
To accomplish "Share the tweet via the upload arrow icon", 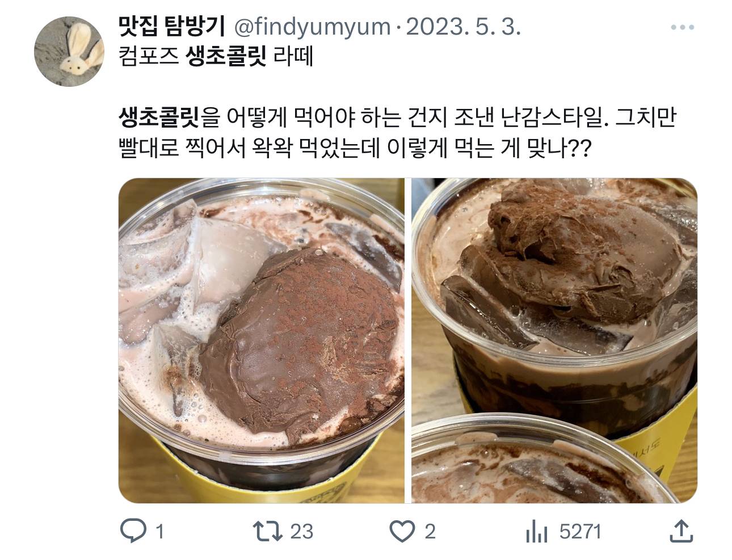I will coord(681,531).
